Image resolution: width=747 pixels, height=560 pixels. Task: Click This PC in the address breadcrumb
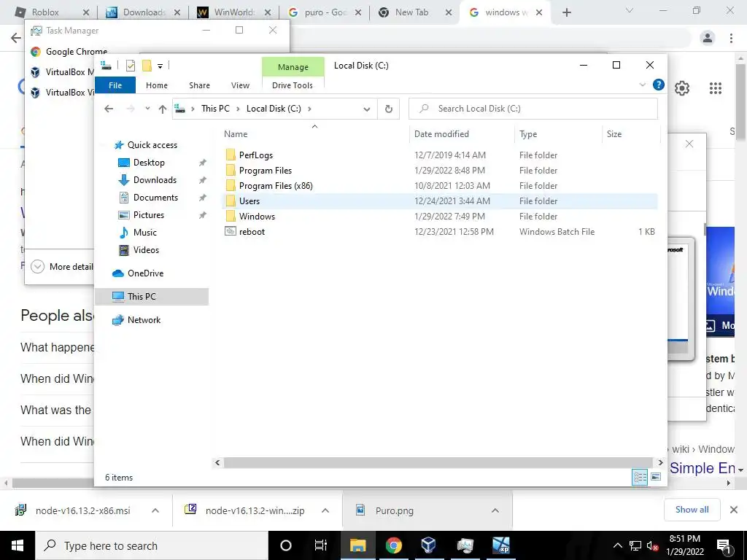coord(215,109)
